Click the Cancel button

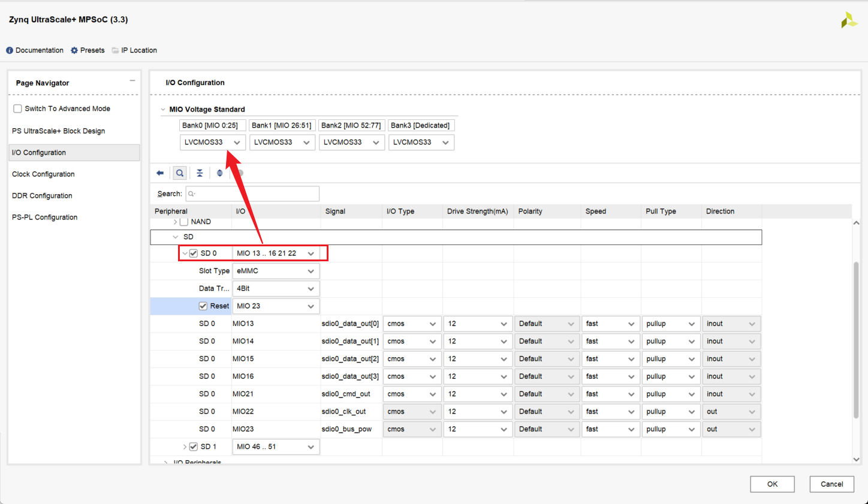click(x=831, y=484)
